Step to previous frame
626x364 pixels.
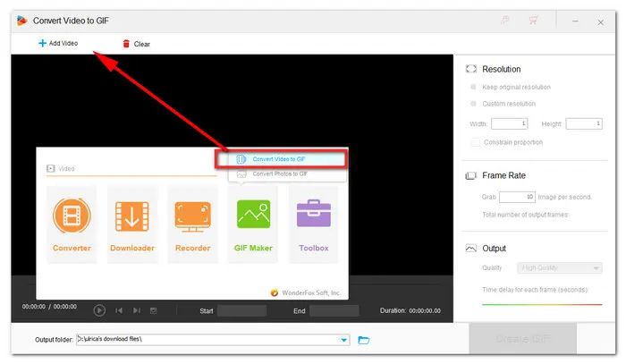pyautogui.click(x=119, y=310)
